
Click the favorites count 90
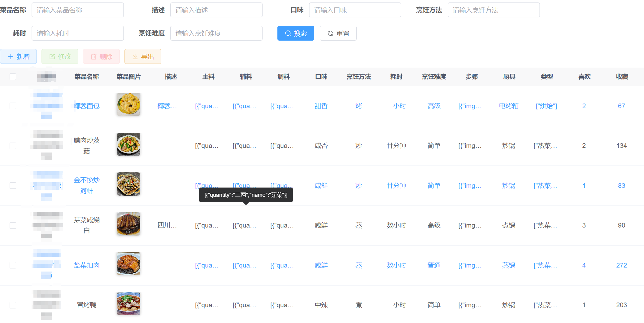click(621, 225)
